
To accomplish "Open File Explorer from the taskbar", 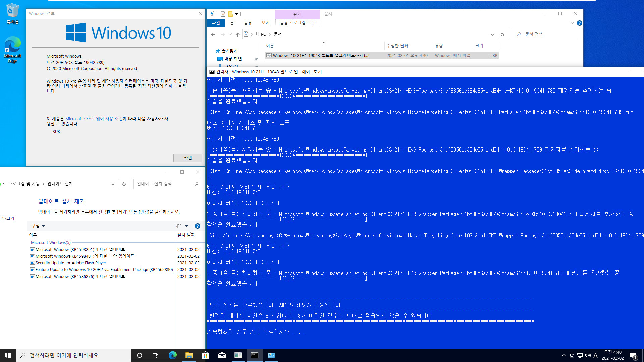I will 189,355.
